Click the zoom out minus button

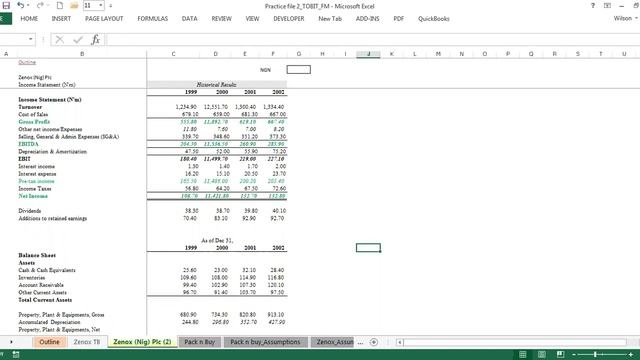(x=574, y=355)
